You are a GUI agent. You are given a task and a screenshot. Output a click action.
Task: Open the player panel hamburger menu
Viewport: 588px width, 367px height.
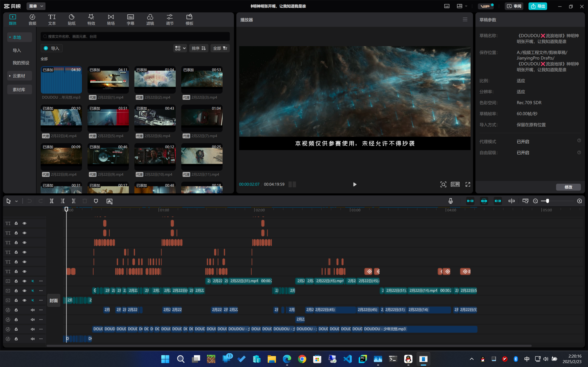[x=465, y=20]
